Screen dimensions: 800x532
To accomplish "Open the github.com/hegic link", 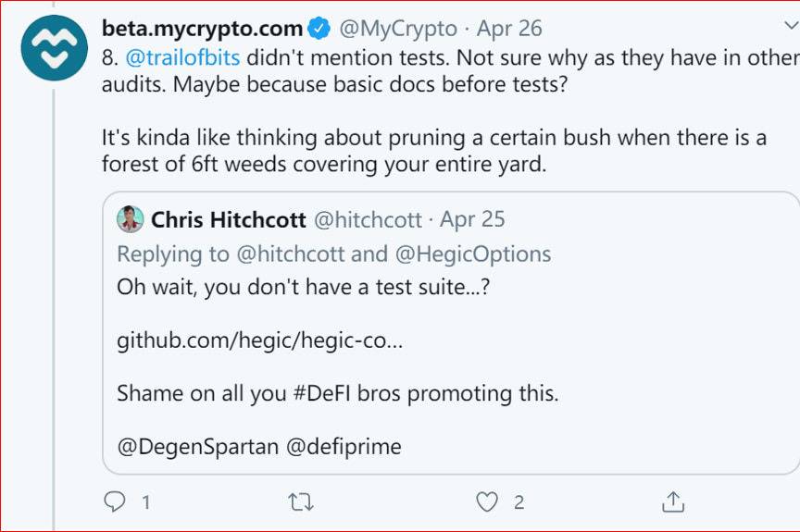I will pos(259,340).
